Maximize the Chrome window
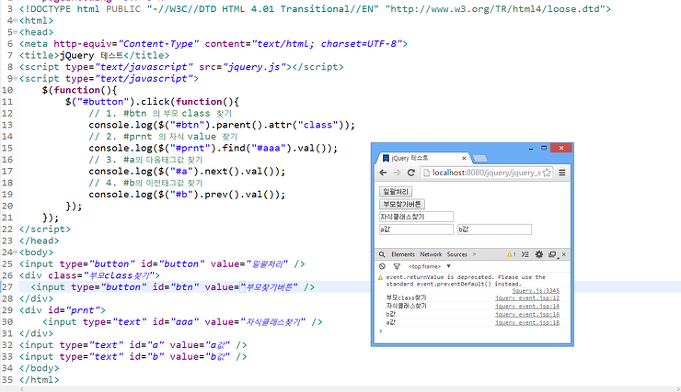This screenshot has width=681, height=392. 544,148
